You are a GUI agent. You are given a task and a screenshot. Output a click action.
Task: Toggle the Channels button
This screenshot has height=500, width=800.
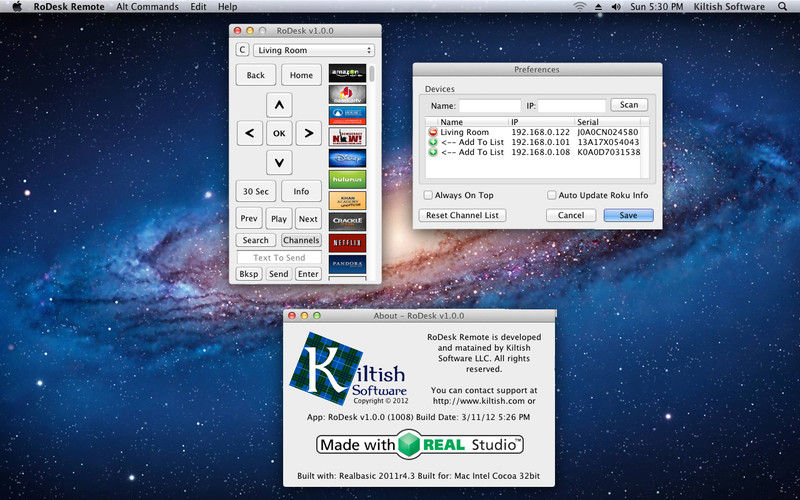pyautogui.click(x=301, y=240)
